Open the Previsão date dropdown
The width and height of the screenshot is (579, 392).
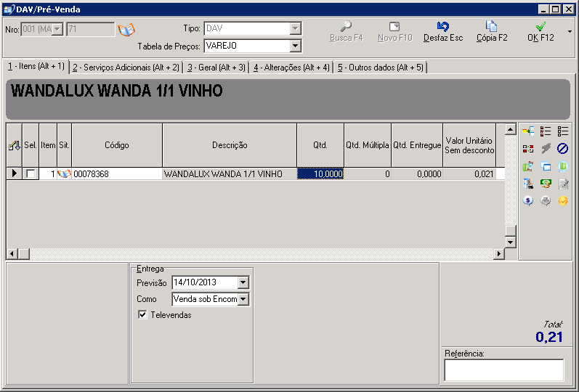click(243, 282)
